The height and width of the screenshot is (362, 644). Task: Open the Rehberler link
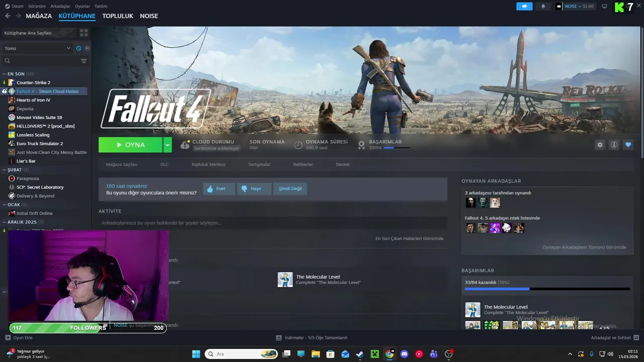(303, 164)
